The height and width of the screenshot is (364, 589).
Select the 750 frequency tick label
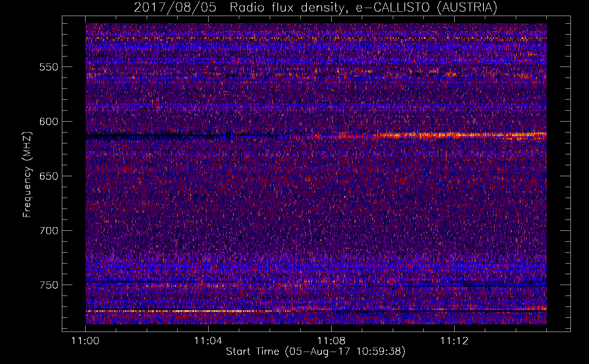point(49,285)
